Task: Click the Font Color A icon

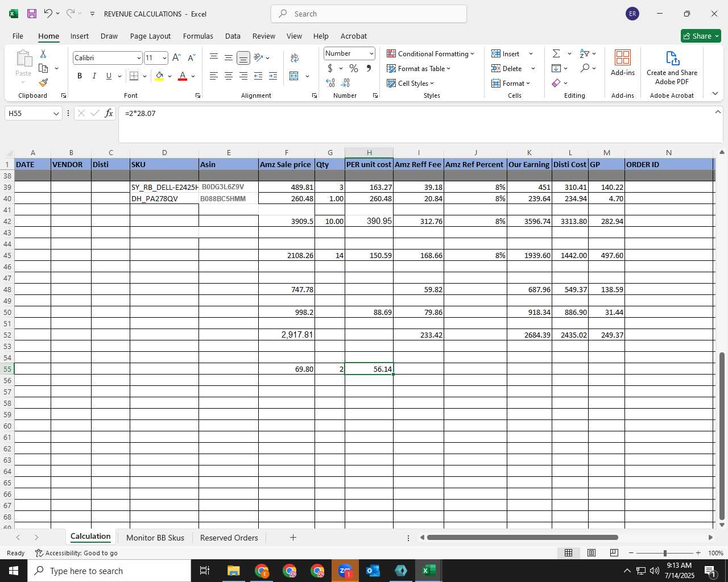Action: [x=183, y=76]
